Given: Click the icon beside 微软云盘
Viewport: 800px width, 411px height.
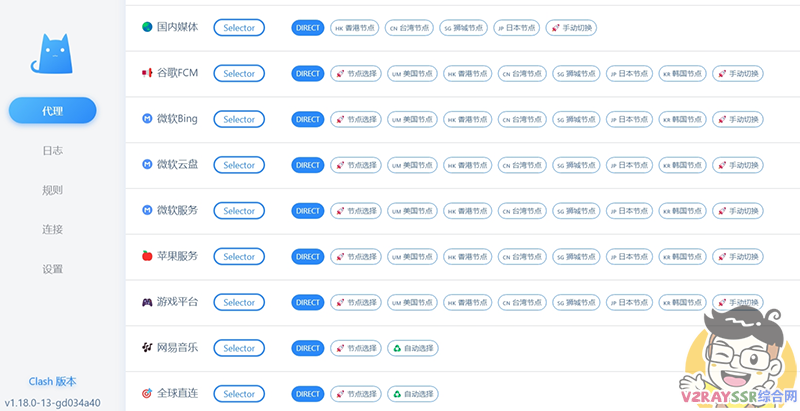Looking at the screenshot, I should pos(147,165).
